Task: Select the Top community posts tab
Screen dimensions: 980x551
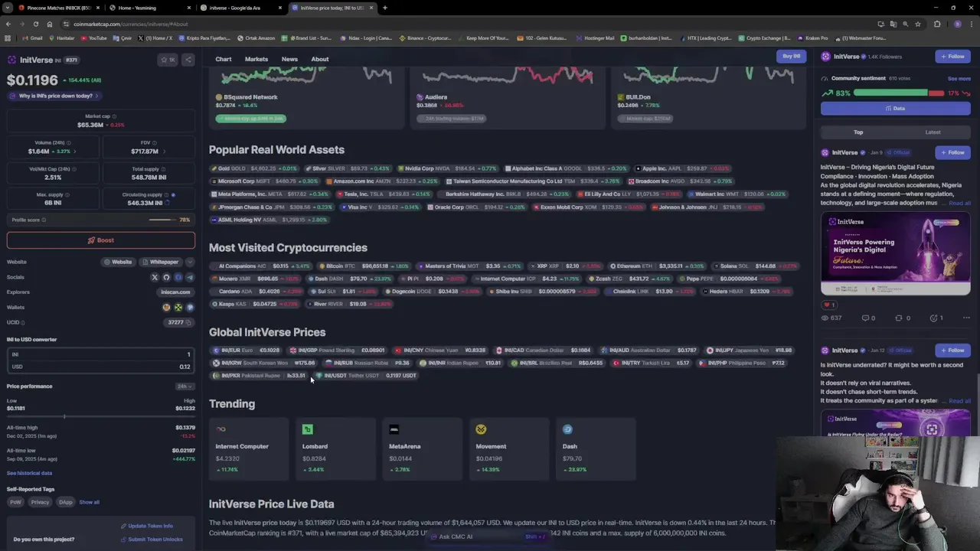Action: pyautogui.click(x=858, y=132)
